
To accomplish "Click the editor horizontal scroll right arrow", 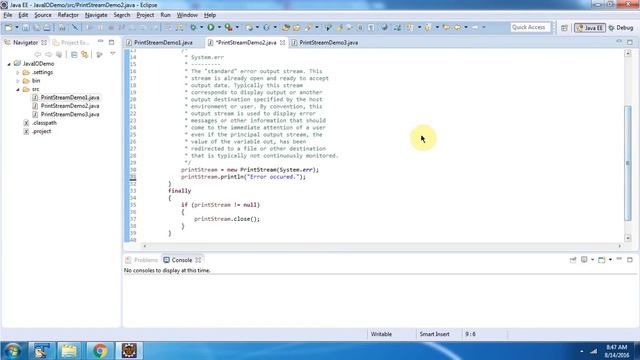I will [x=620, y=246].
